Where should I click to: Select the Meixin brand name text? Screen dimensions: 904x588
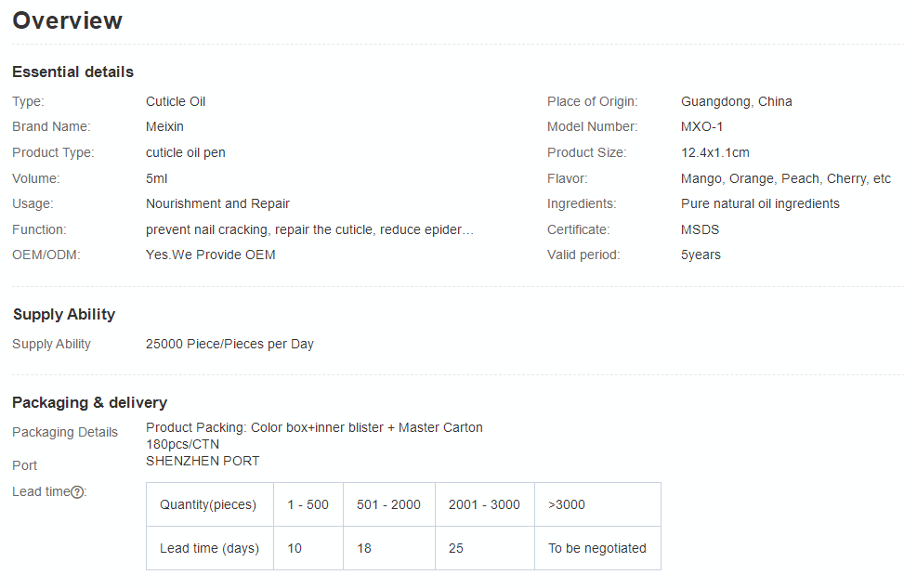(x=164, y=127)
